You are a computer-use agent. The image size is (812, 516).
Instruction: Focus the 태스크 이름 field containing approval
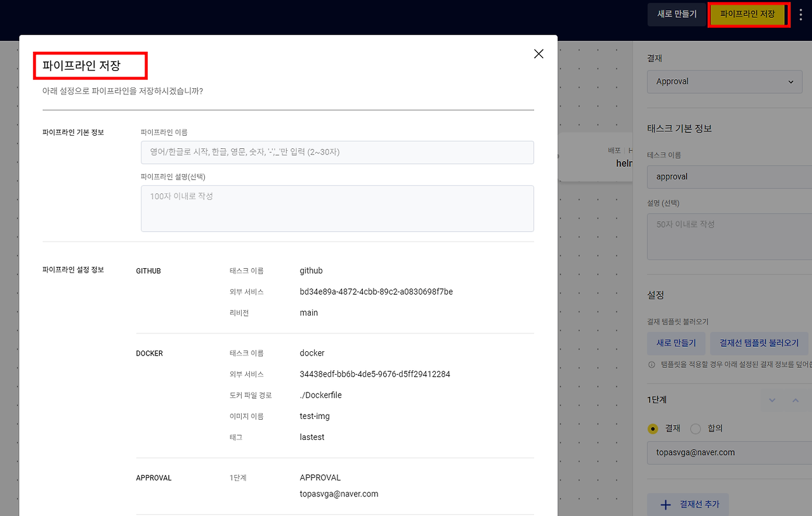coord(730,177)
